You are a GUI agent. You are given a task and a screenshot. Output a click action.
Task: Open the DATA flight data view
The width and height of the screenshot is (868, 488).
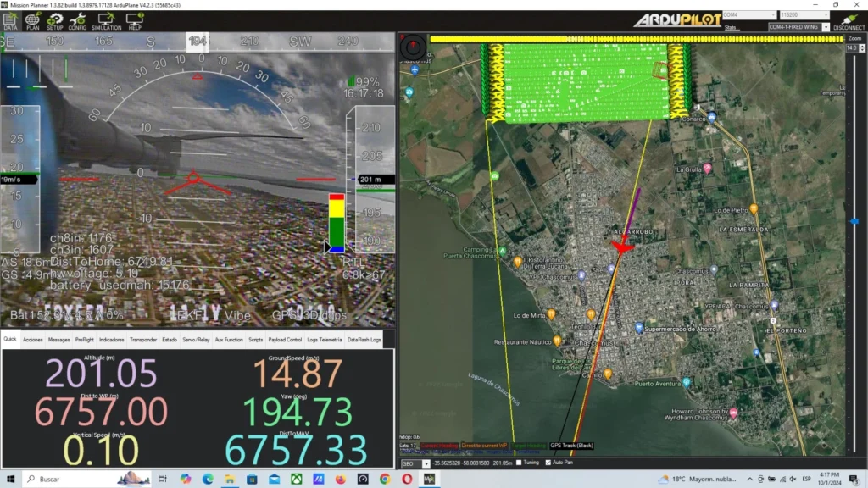(10, 21)
